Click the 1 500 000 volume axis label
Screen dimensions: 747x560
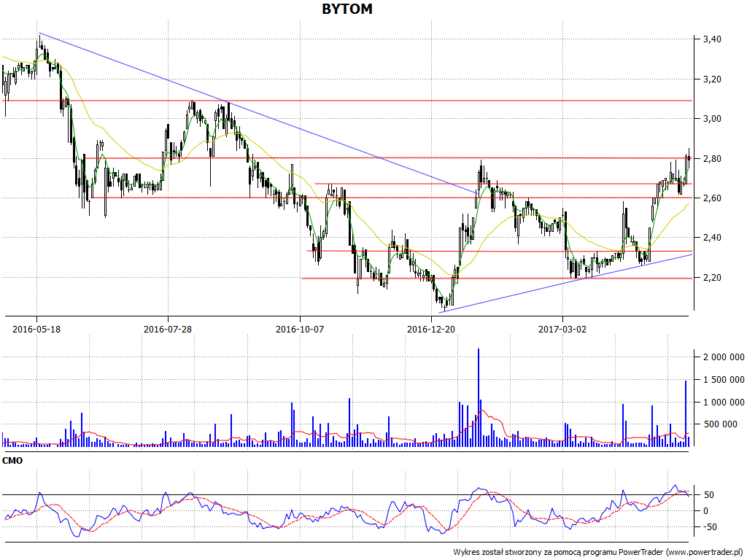pos(722,379)
